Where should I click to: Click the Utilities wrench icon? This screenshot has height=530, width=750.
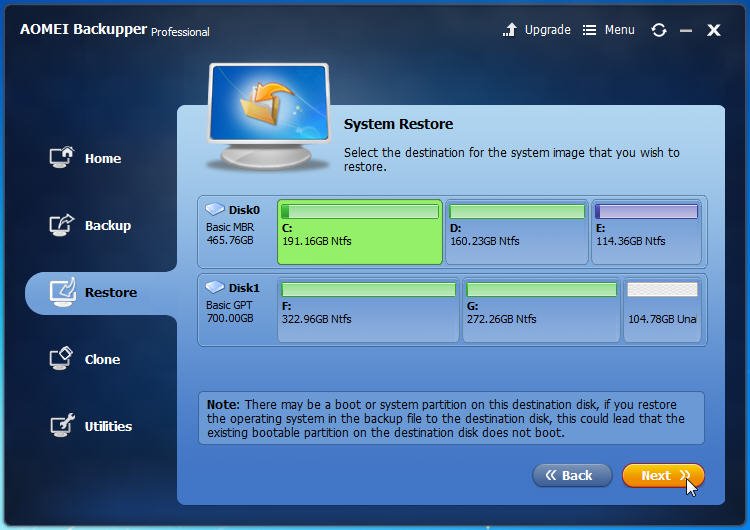point(63,425)
